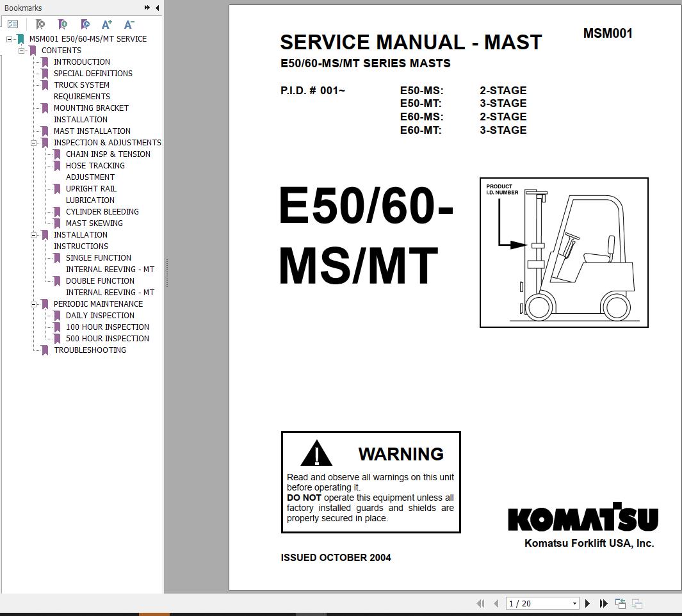Open the page number dropdown showing 1/20

574,603
